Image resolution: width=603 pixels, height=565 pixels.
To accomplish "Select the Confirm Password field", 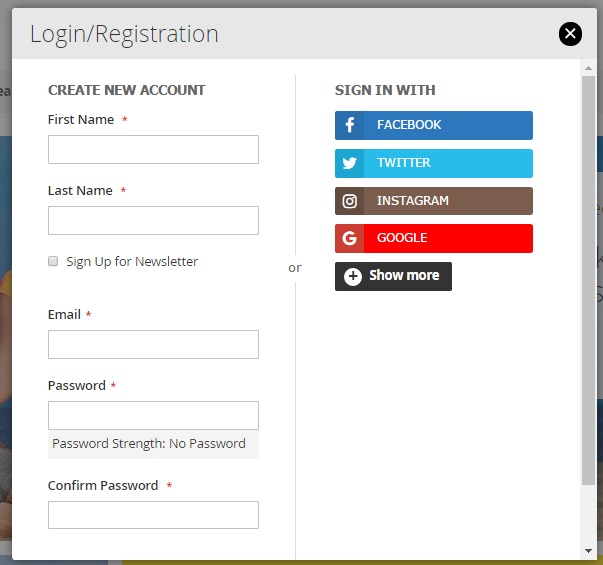I will click(153, 515).
